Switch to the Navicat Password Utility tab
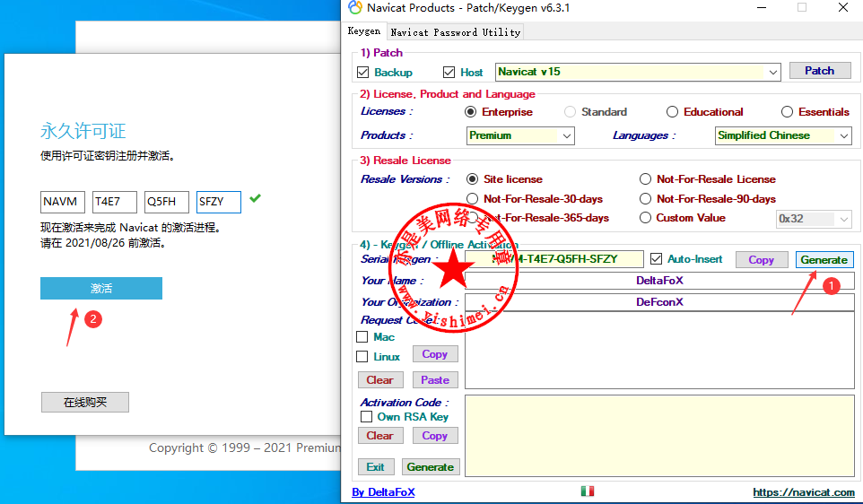863x504 pixels. coord(455,32)
